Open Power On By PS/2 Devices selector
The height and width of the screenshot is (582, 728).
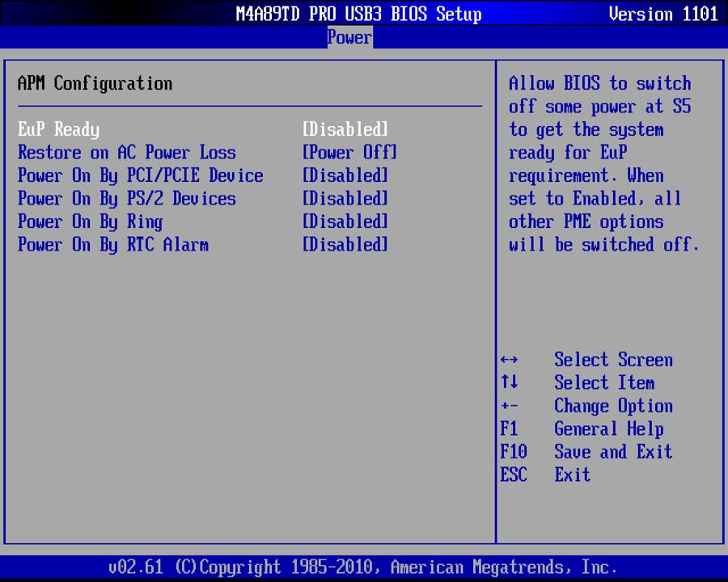coord(345,199)
